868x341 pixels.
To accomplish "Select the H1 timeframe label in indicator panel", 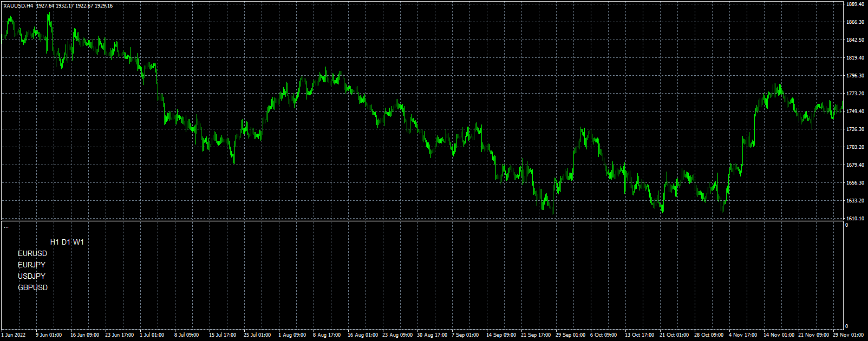I will (x=54, y=242).
